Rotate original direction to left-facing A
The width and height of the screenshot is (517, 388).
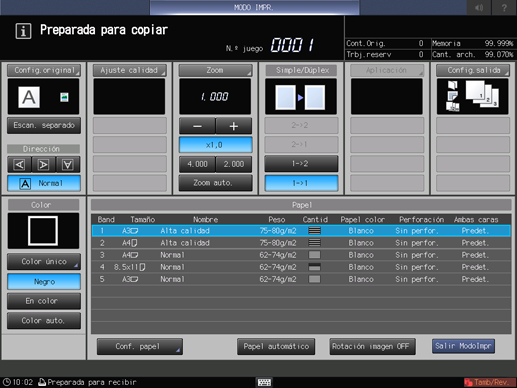(x=19, y=164)
